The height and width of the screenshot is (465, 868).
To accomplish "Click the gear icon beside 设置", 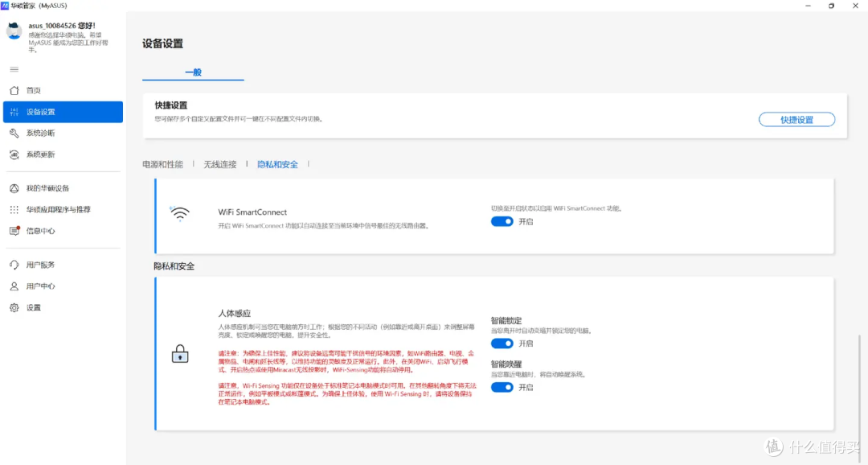I will coord(14,307).
